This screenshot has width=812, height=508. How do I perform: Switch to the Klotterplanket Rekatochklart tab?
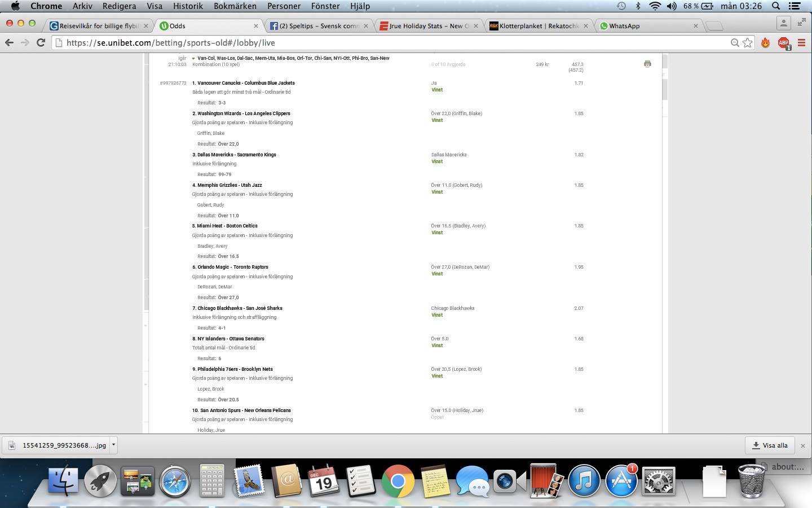(539, 26)
